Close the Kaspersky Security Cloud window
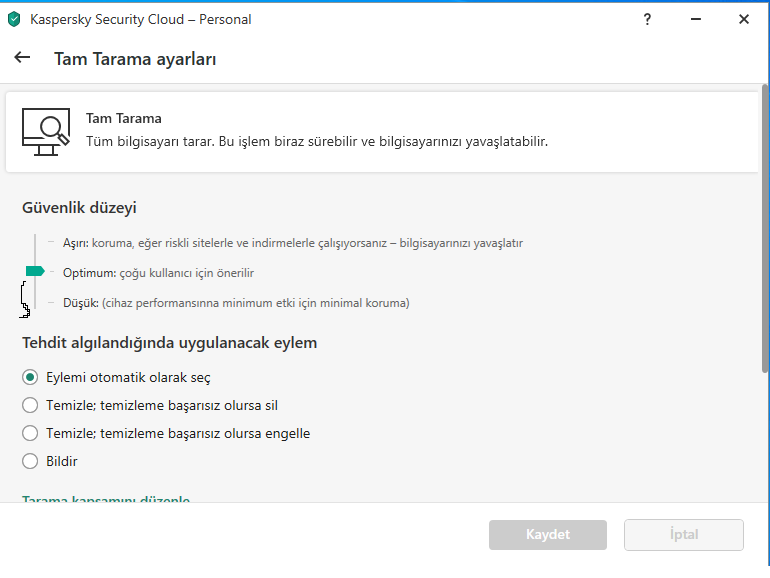This screenshot has width=770, height=578. (x=743, y=19)
